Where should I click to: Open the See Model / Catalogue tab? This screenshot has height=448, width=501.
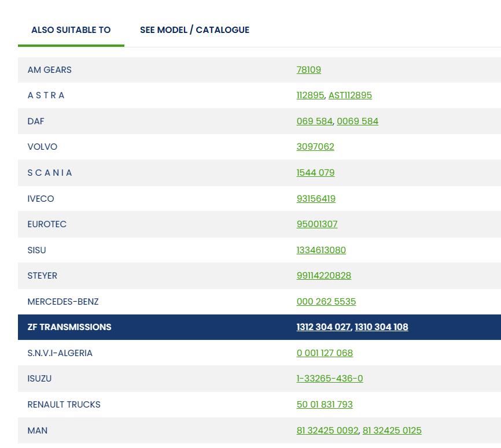click(194, 30)
